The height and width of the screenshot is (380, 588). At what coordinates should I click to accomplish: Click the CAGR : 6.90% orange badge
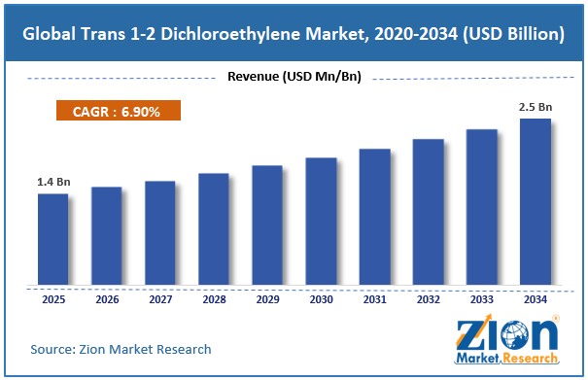point(119,110)
